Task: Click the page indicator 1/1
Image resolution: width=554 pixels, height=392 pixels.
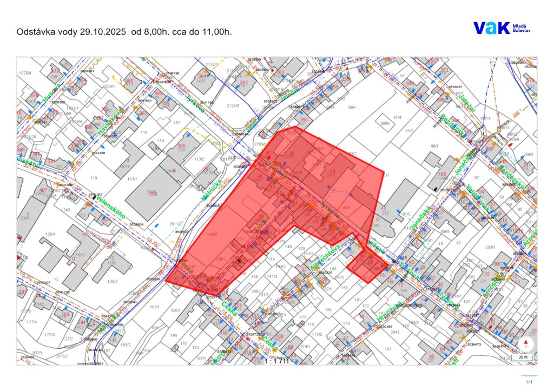Action: (529, 381)
